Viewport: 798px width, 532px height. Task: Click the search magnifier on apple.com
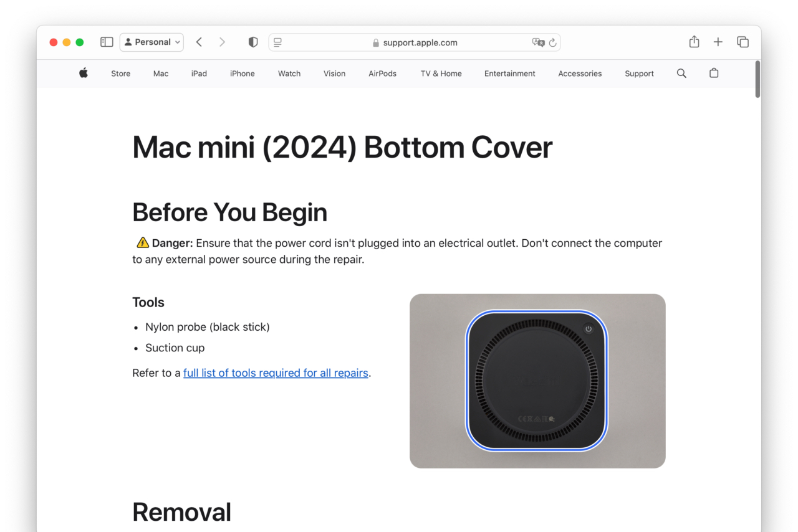[x=681, y=73]
